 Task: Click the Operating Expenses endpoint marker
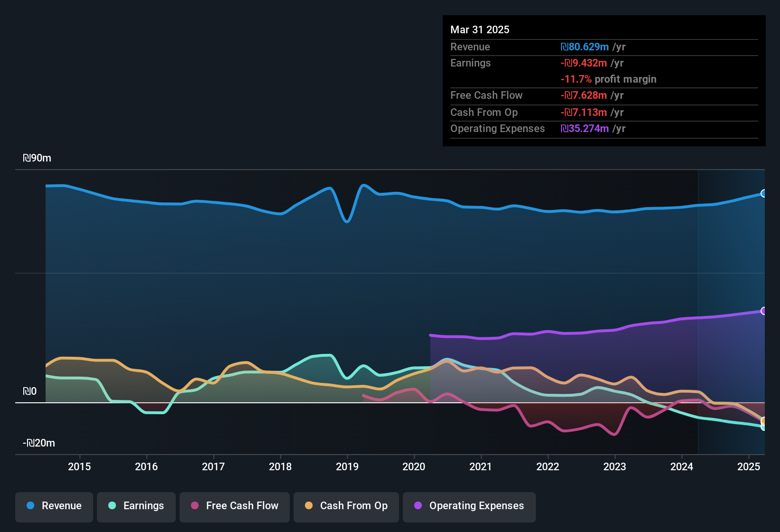point(763,310)
